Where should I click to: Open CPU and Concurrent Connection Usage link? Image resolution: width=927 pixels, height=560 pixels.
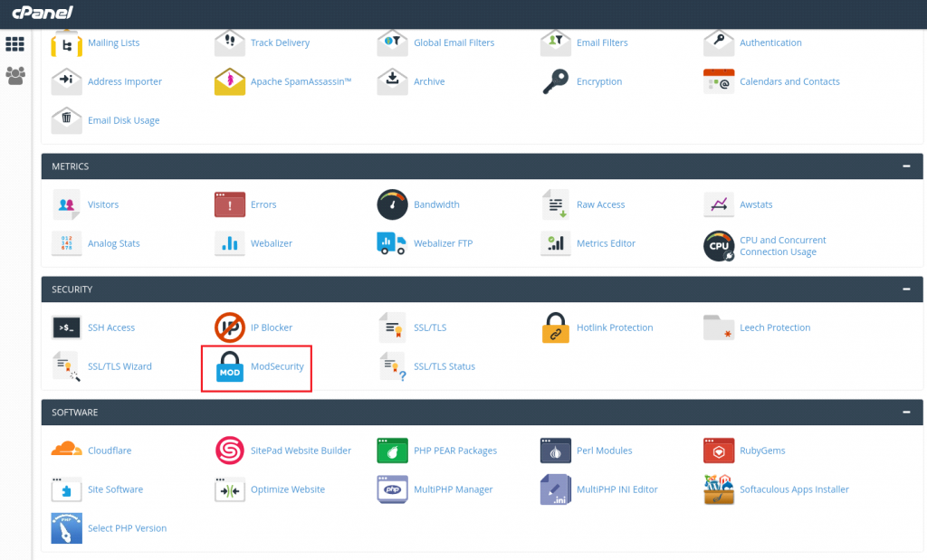[783, 246]
